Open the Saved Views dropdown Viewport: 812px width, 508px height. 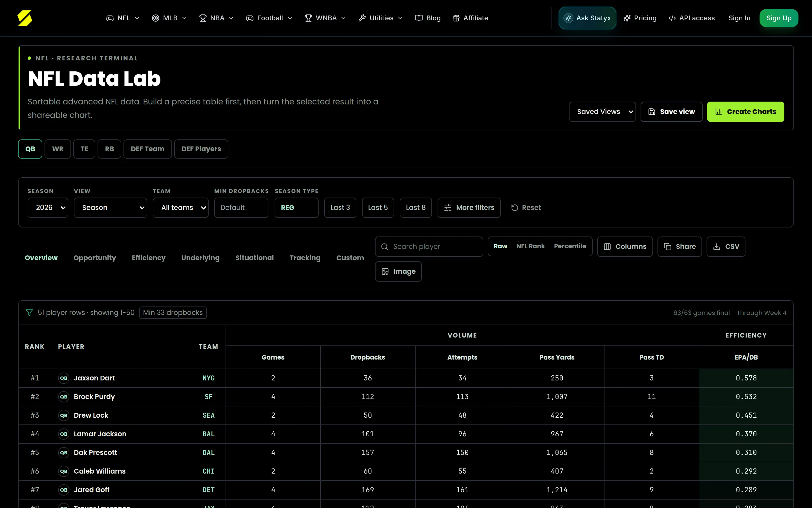click(x=602, y=111)
